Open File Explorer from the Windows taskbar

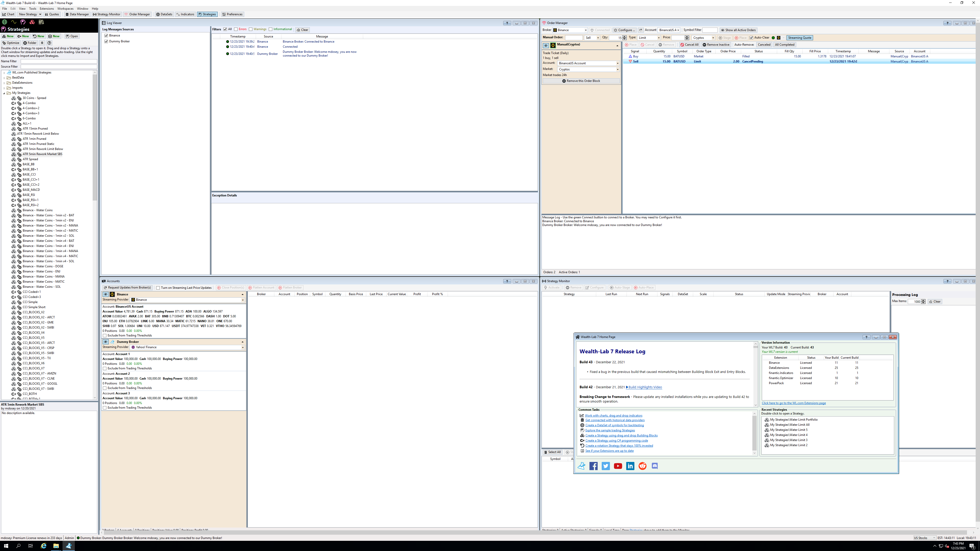point(56,546)
